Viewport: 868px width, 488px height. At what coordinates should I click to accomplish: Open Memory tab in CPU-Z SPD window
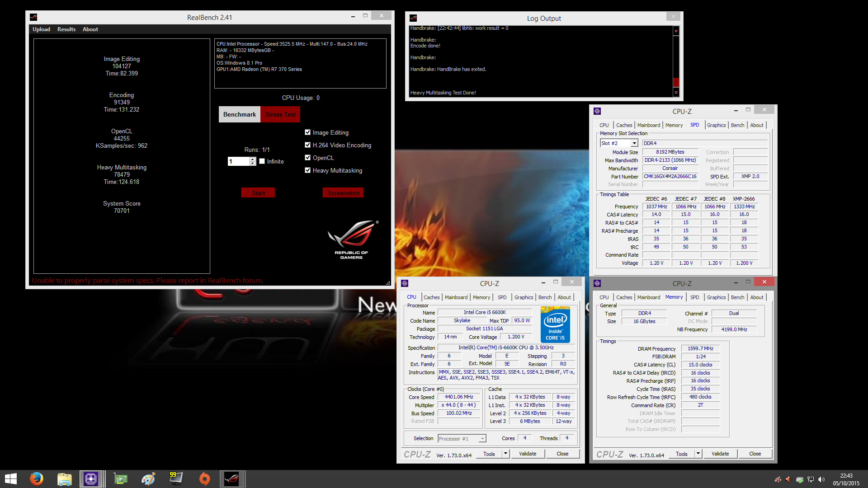pyautogui.click(x=674, y=125)
